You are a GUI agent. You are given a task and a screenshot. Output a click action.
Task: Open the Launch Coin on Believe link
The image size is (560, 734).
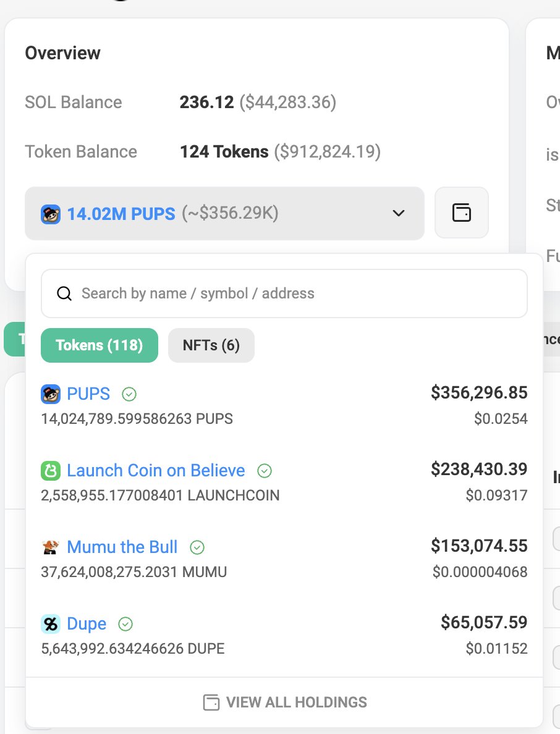click(156, 470)
